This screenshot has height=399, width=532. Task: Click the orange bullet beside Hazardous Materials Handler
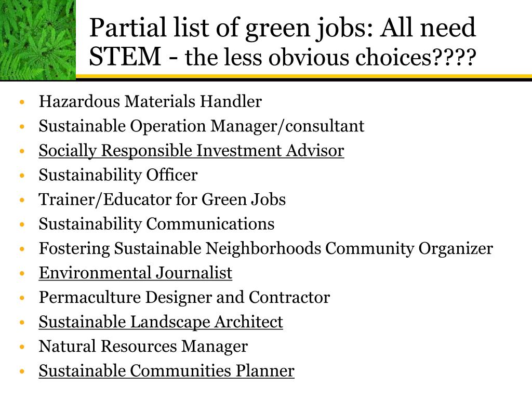[22, 102]
